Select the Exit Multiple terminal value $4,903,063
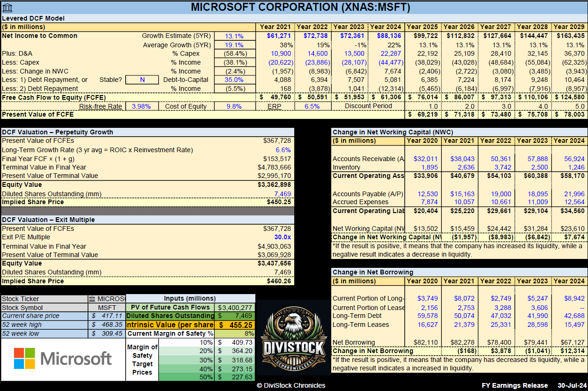 (274, 246)
